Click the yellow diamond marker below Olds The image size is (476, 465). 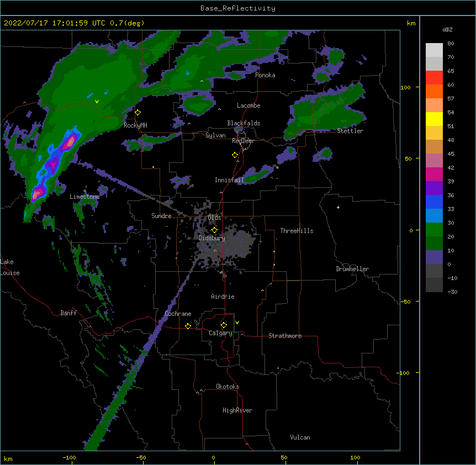(214, 230)
